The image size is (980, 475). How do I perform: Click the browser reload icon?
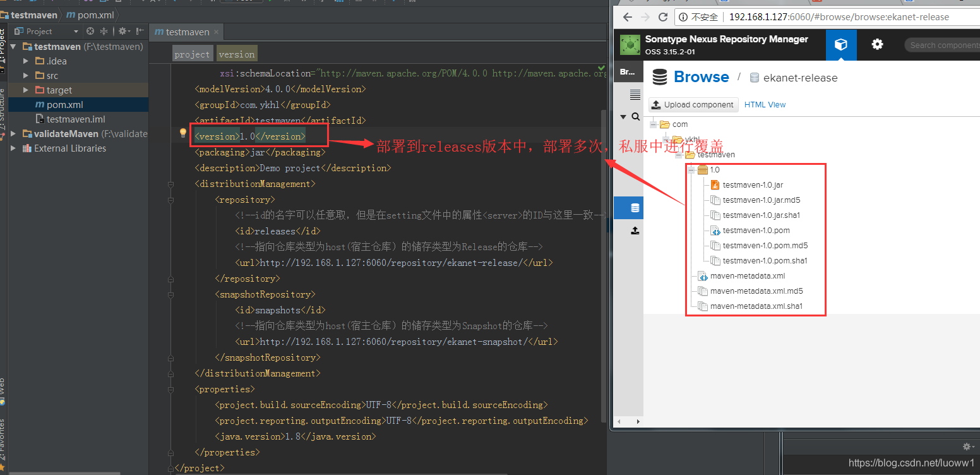pos(663,17)
